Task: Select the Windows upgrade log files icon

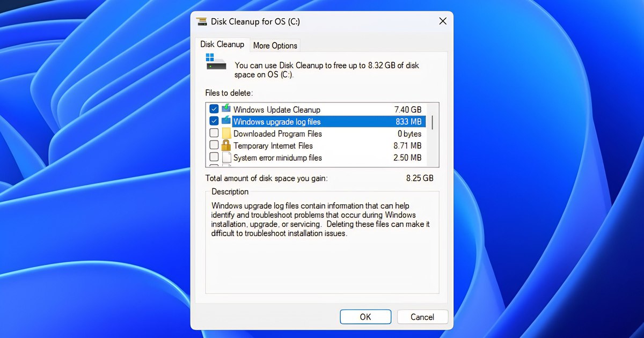Action: click(x=226, y=121)
